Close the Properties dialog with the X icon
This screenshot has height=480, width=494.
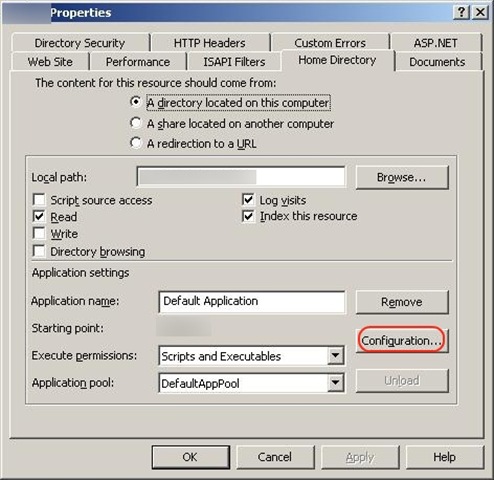point(480,13)
